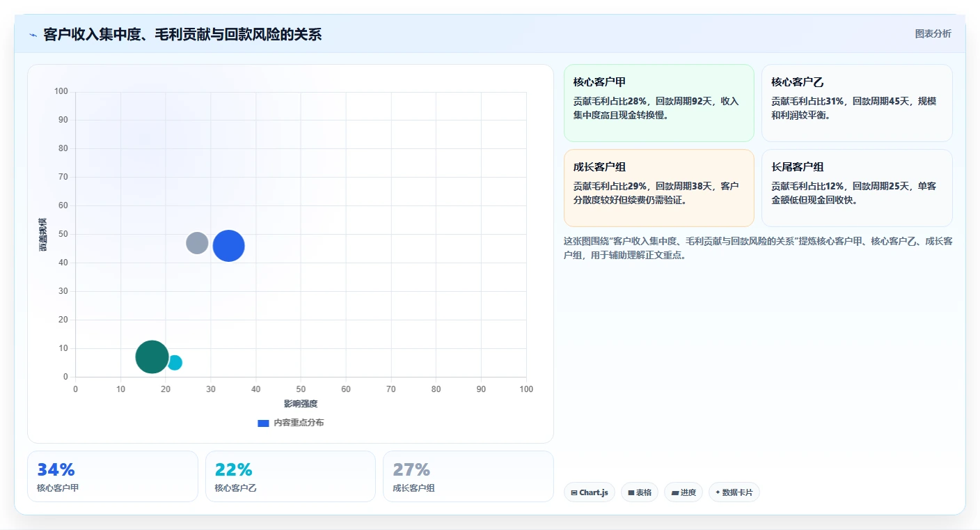Click the summary paragraph starting 这张图围绕

pos(758,248)
